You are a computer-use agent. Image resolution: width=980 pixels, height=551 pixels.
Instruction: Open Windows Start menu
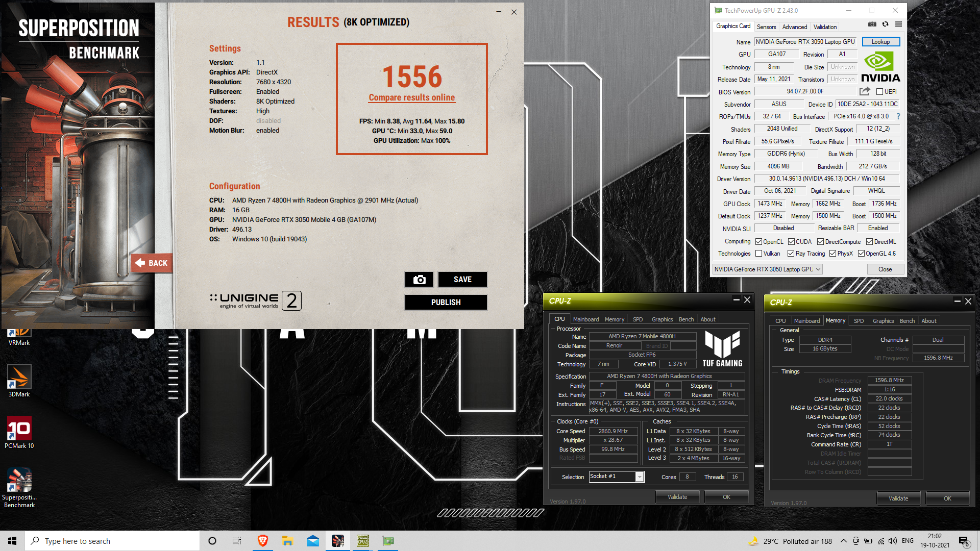point(12,541)
